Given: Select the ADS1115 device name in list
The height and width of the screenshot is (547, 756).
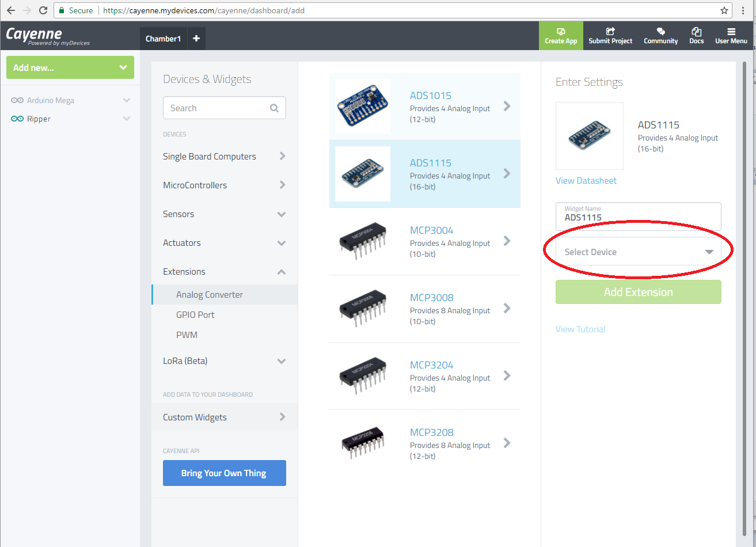Looking at the screenshot, I should (431, 163).
